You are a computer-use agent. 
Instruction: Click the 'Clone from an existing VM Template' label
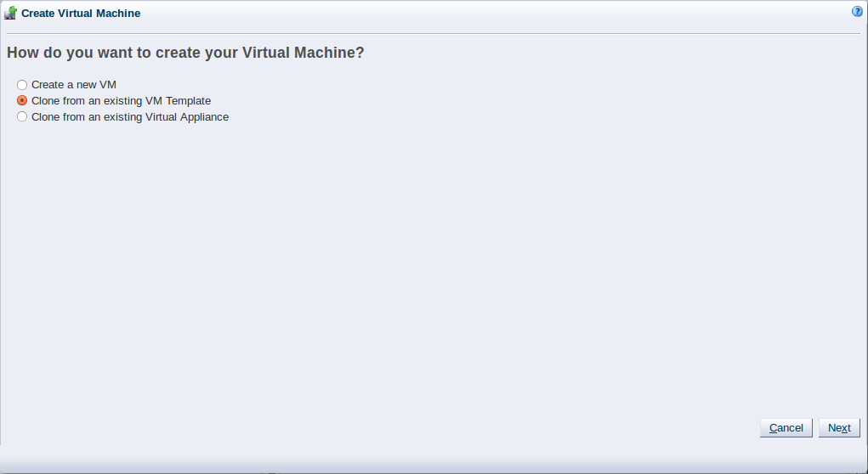pos(122,101)
